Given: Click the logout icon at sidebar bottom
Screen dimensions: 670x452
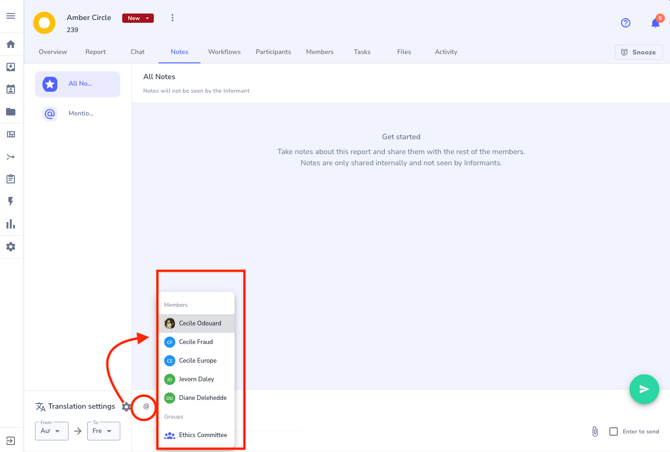Looking at the screenshot, I should pyautogui.click(x=11, y=441).
